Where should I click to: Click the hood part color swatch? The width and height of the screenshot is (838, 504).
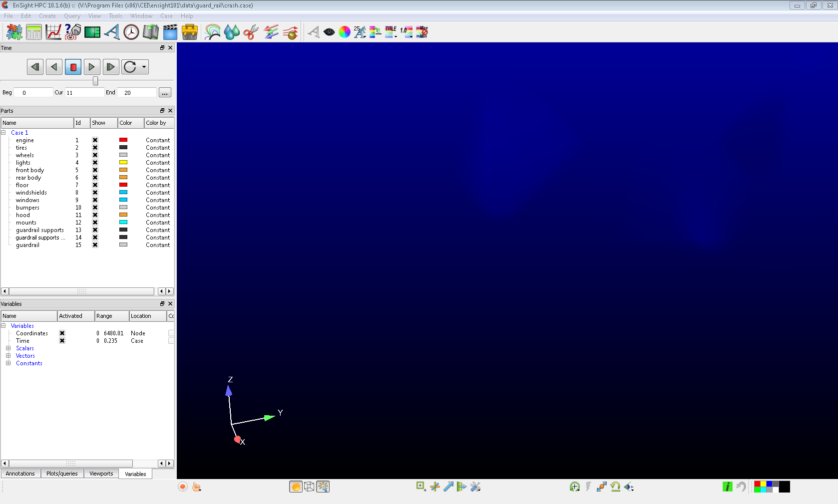123,215
